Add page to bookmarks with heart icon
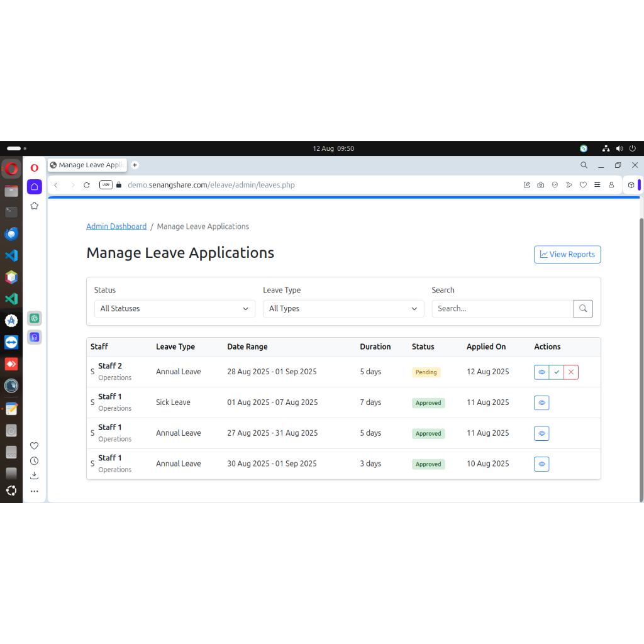Screen dimensions: 644x644 tap(583, 185)
